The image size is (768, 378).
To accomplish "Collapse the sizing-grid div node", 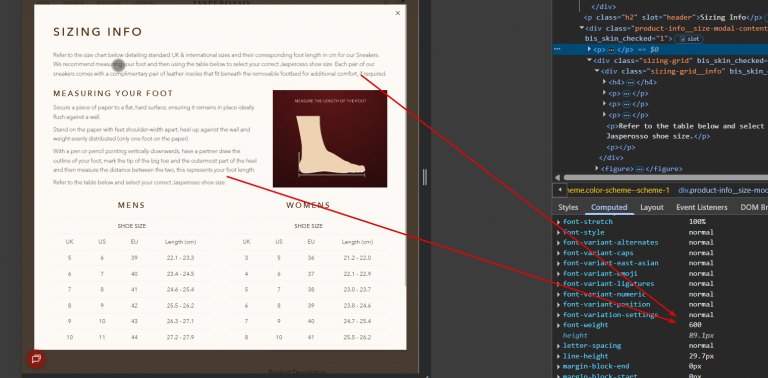I will click(589, 61).
